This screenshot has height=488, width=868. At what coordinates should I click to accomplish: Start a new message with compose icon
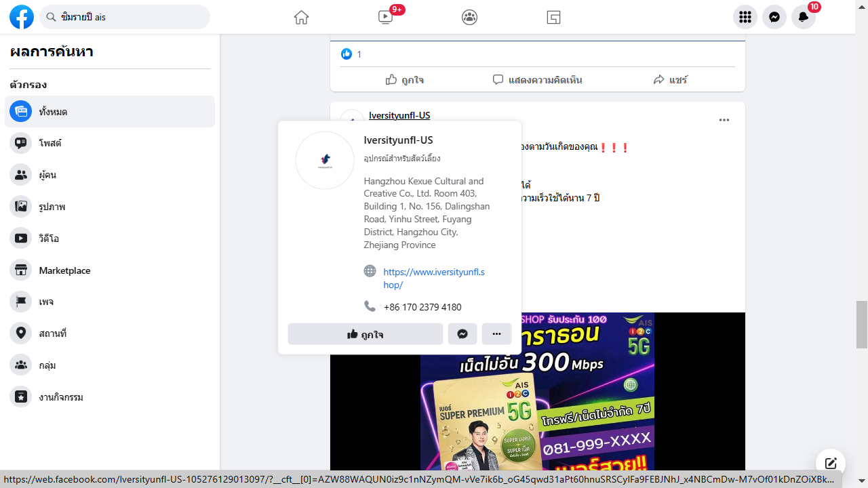click(831, 464)
